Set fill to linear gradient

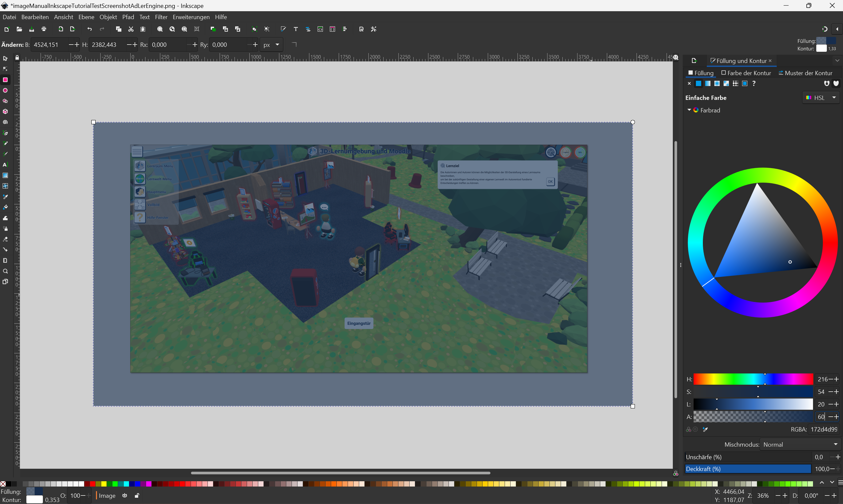coord(707,83)
